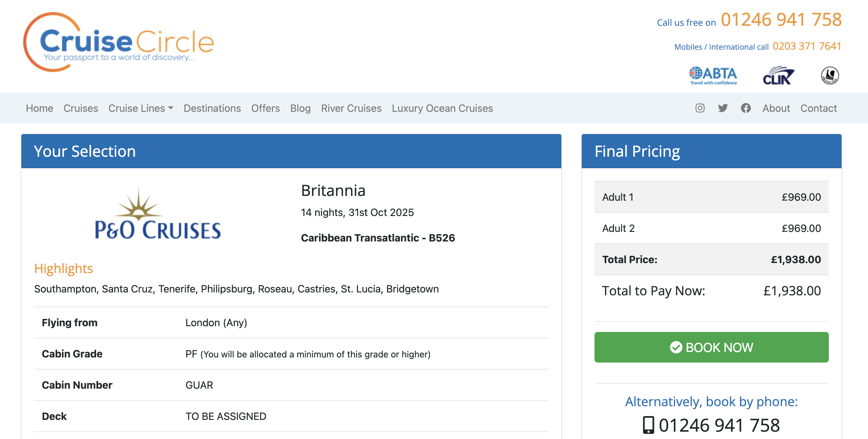Open the Blog menu item
Screen dimensions: 868x439
click(x=300, y=108)
